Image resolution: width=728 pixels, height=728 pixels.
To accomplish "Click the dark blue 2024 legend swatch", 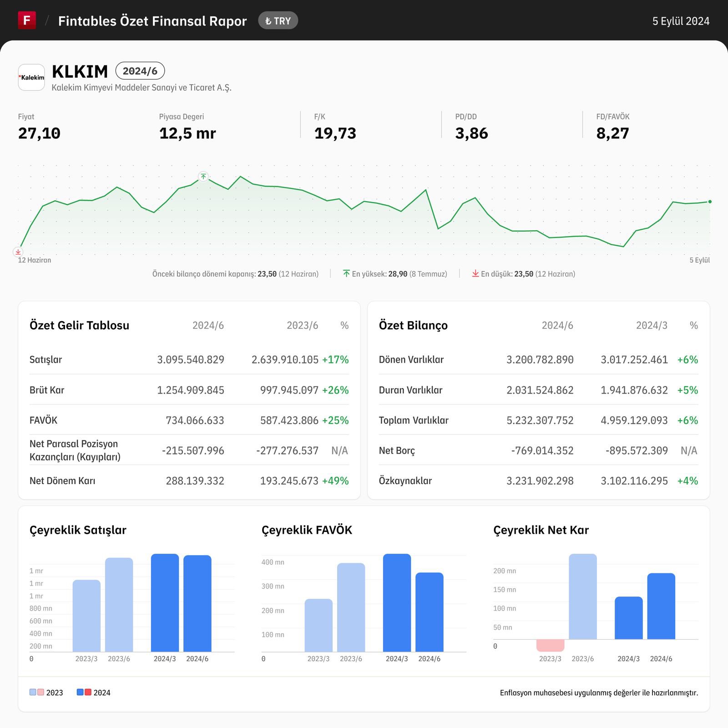I will 80,692.
